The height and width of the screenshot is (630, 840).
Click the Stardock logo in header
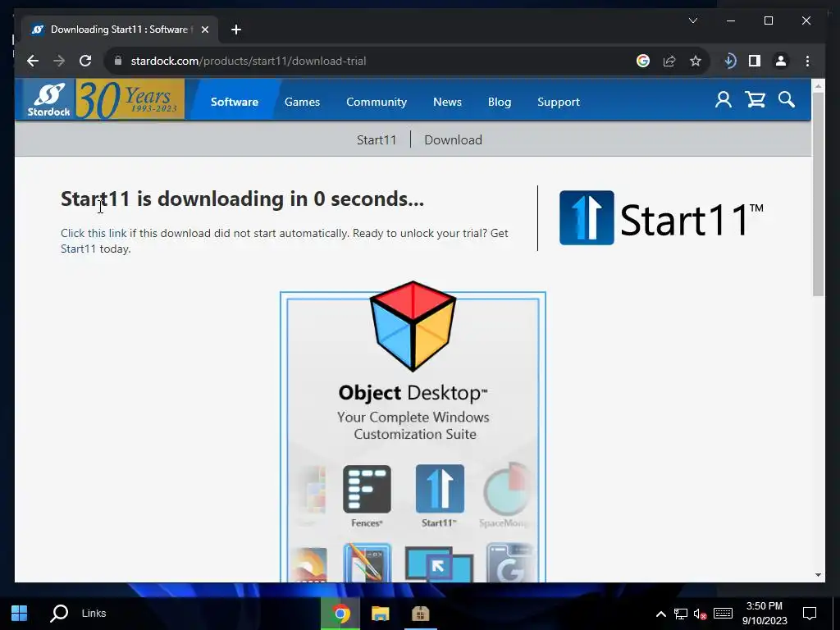pos(48,99)
